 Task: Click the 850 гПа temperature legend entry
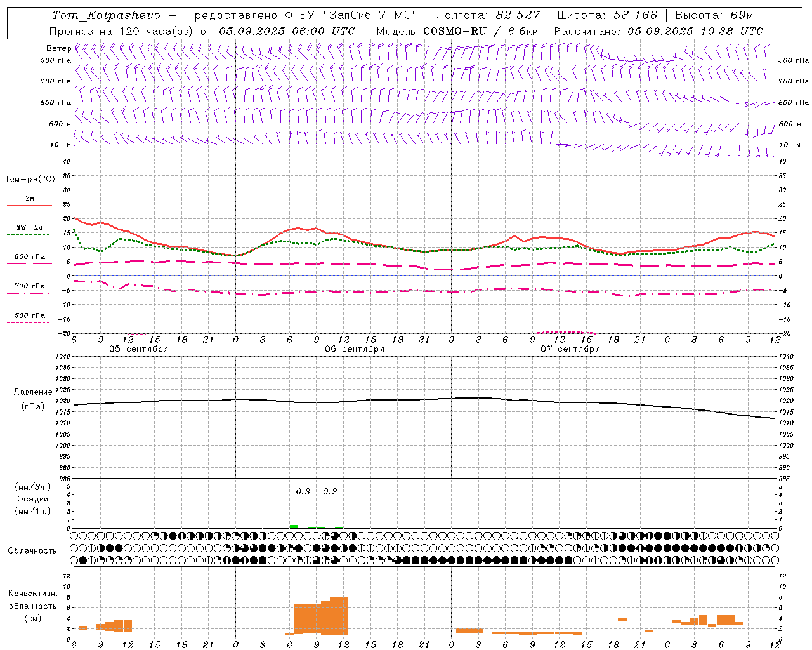click(x=29, y=260)
